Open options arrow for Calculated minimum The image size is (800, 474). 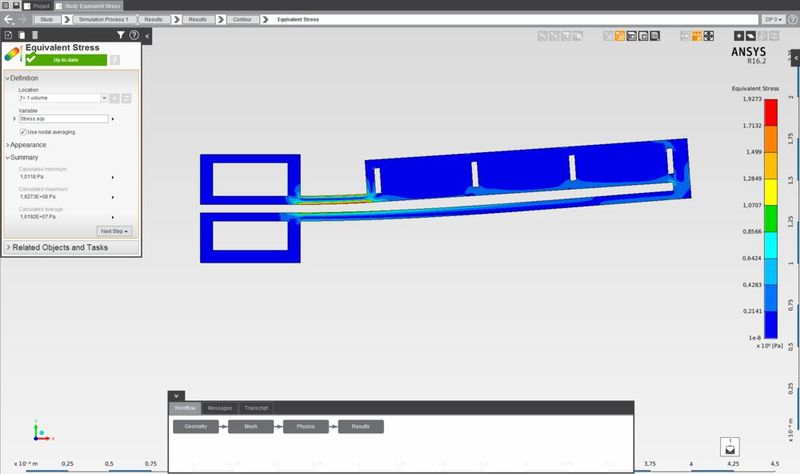point(113,177)
